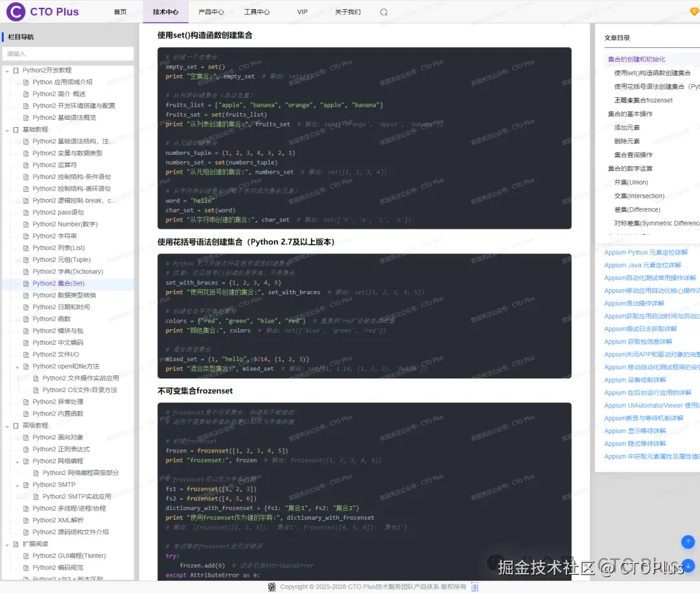The height and width of the screenshot is (593, 700).
Task: Collapse the Python2 网络编程 node
Action: point(17,461)
